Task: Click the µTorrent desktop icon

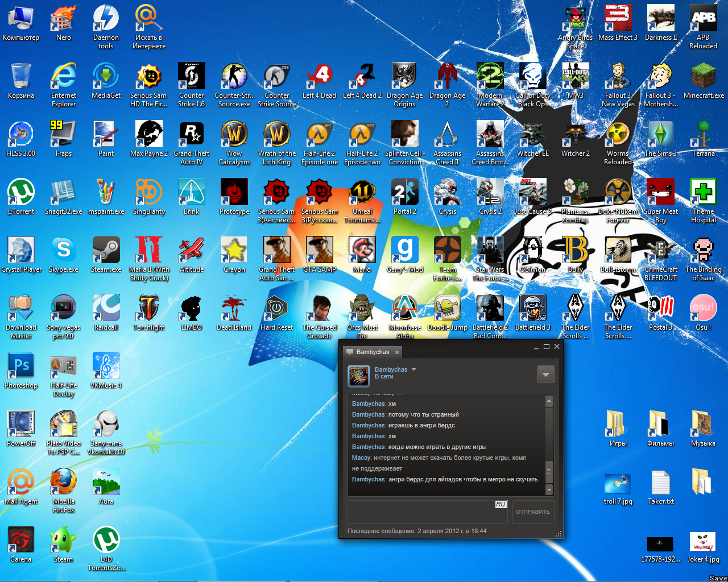Action: (21, 197)
